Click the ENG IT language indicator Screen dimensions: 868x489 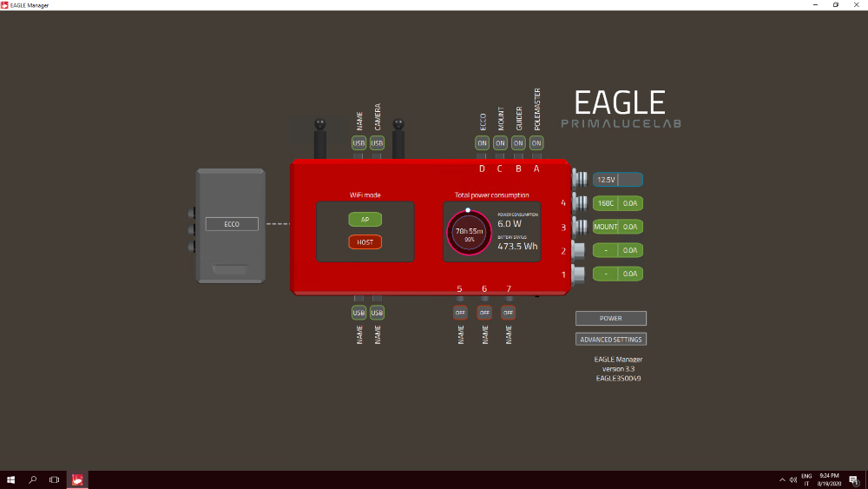click(x=806, y=479)
